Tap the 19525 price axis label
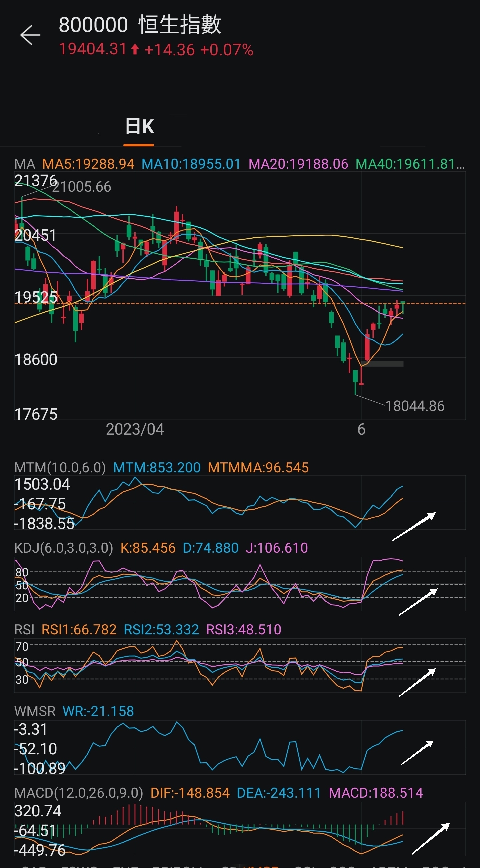The height and width of the screenshot is (868, 480). click(36, 297)
